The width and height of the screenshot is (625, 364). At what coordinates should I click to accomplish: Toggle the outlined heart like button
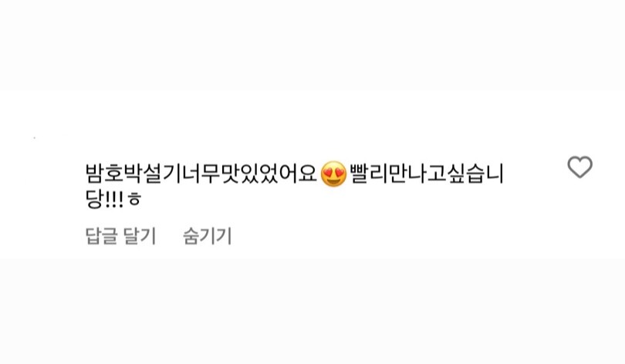point(580,167)
